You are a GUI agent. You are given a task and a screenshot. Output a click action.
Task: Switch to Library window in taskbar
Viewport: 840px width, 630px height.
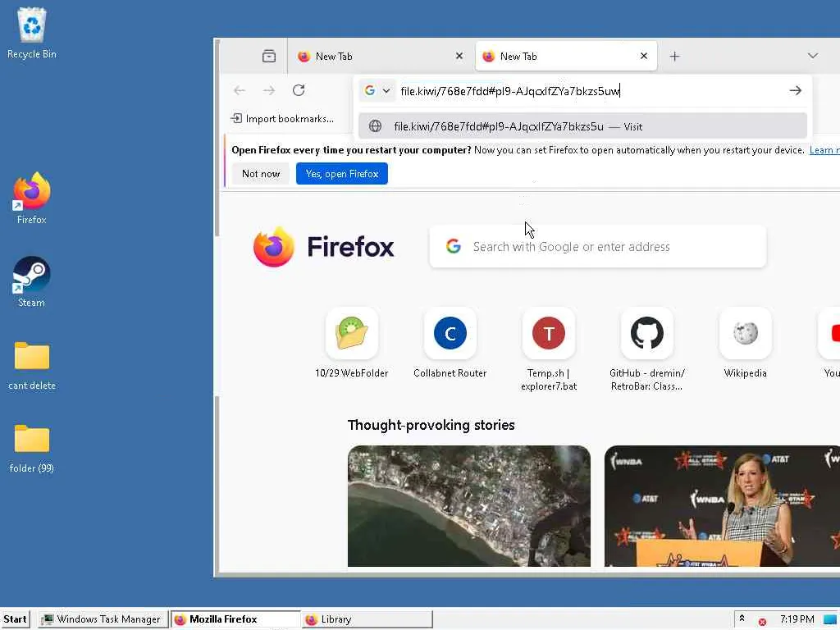(x=367, y=619)
